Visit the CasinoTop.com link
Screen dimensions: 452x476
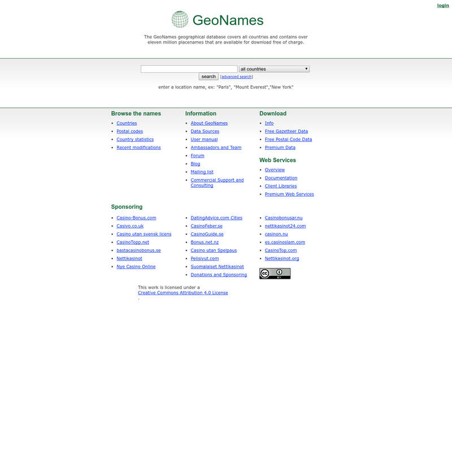click(281, 250)
